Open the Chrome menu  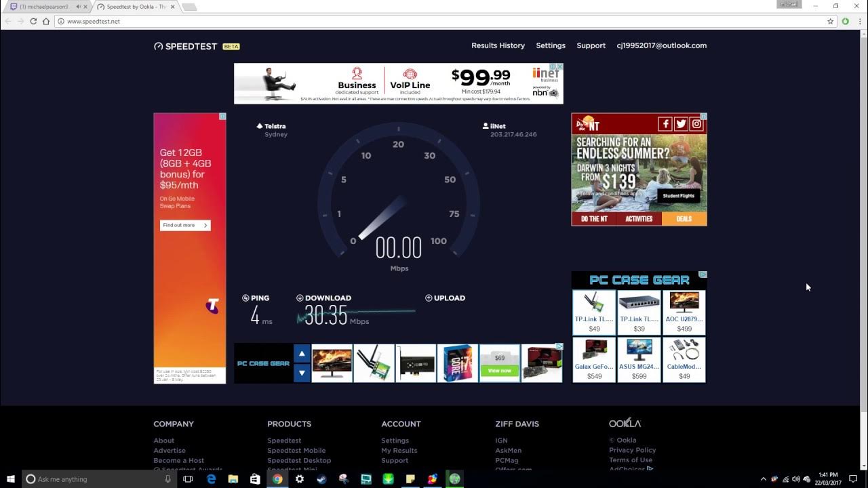[859, 21]
